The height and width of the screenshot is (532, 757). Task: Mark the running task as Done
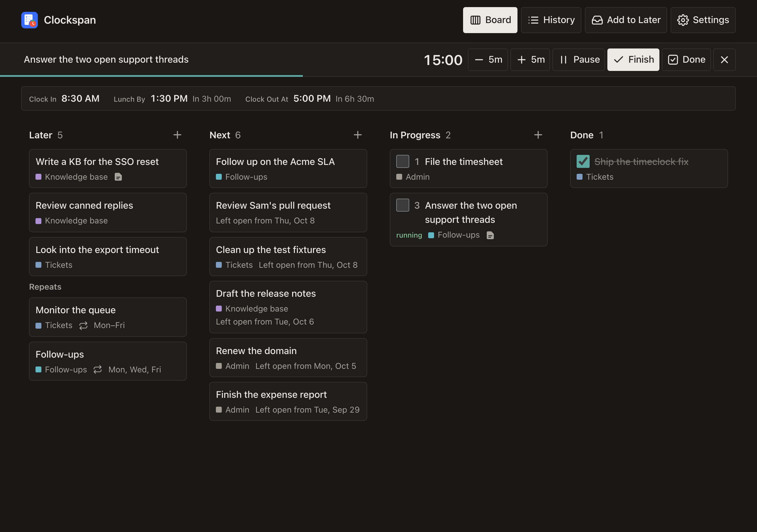[686, 60]
